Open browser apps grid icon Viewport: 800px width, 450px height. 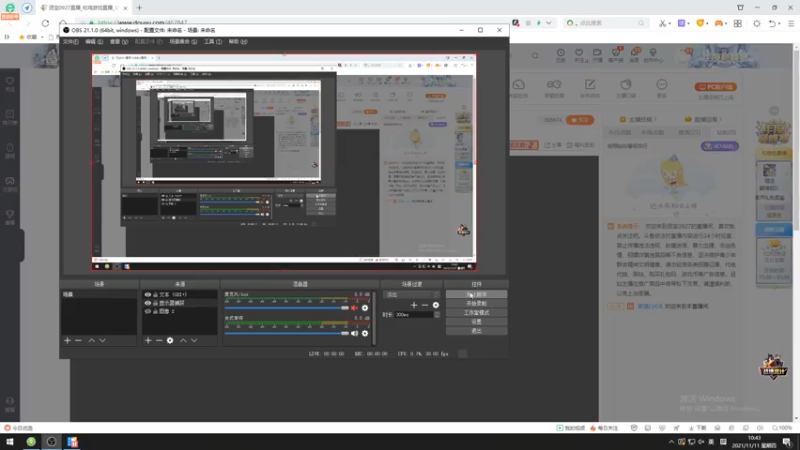738,23
